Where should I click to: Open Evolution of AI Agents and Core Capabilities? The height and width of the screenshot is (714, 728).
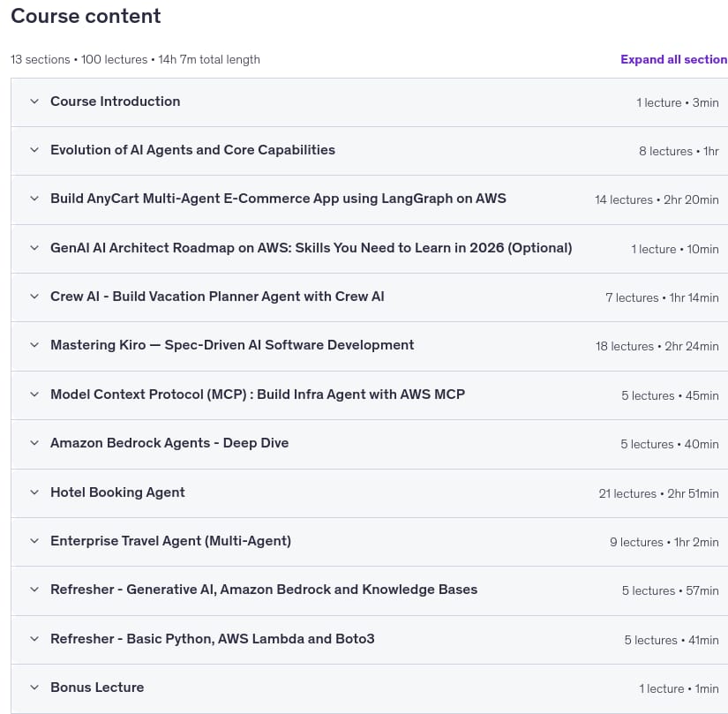coord(192,149)
